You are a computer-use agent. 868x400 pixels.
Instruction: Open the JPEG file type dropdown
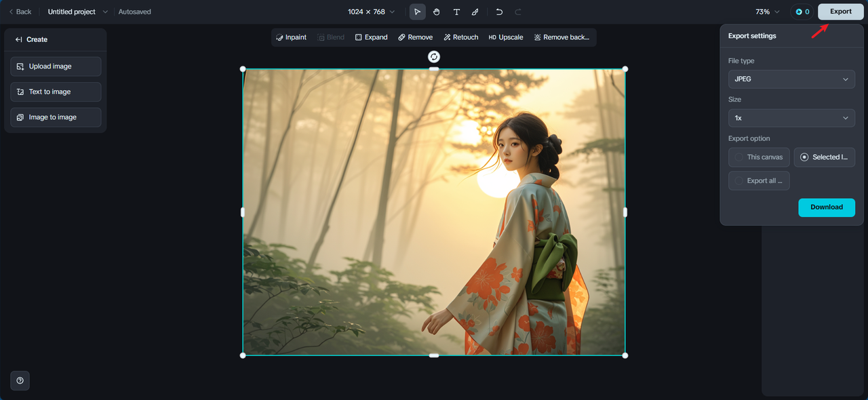[791, 79]
